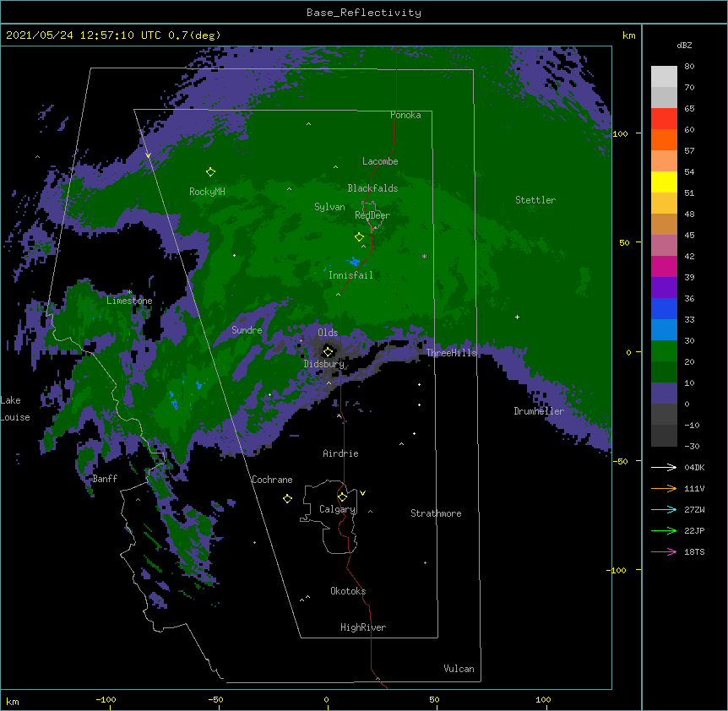Click the orange 111V arrow in legend
This screenshot has width=728, height=711.
coord(664,488)
